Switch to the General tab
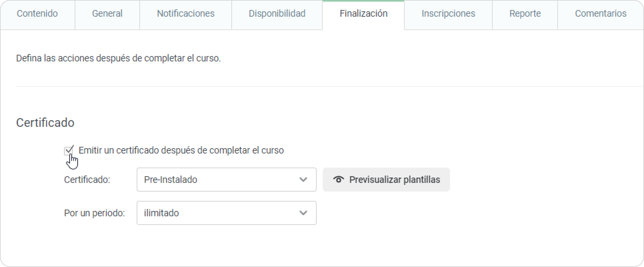The width and height of the screenshot is (644, 267). tap(107, 14)
